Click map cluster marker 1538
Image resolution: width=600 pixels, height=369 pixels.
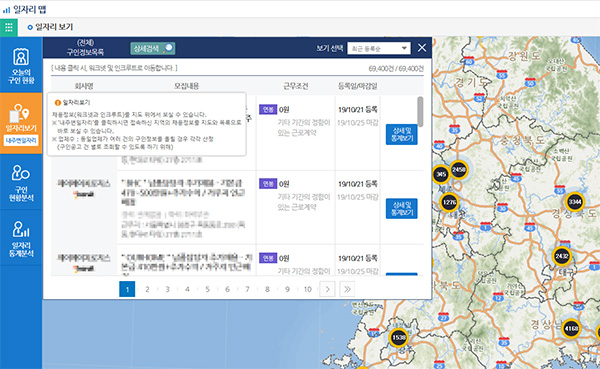pos(398,338)
